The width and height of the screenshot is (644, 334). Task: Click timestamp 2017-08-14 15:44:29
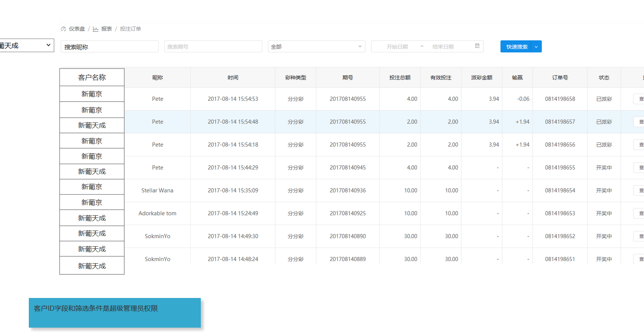click(x=233, y=167)
